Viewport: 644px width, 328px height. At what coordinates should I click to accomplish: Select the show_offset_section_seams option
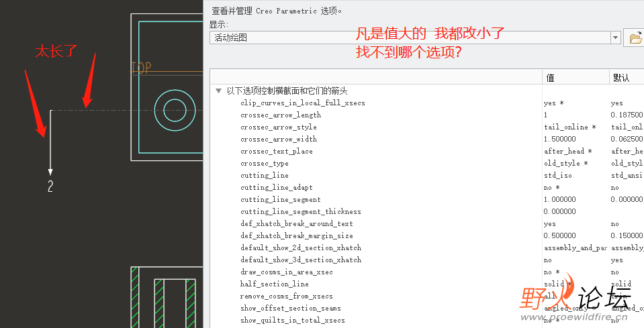[290, 308]
